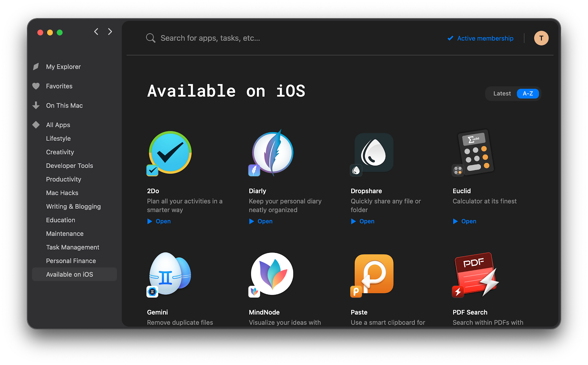This screenshot has width=588, height=365.
Task: Focus the search apps field
Action: (210, 38)
